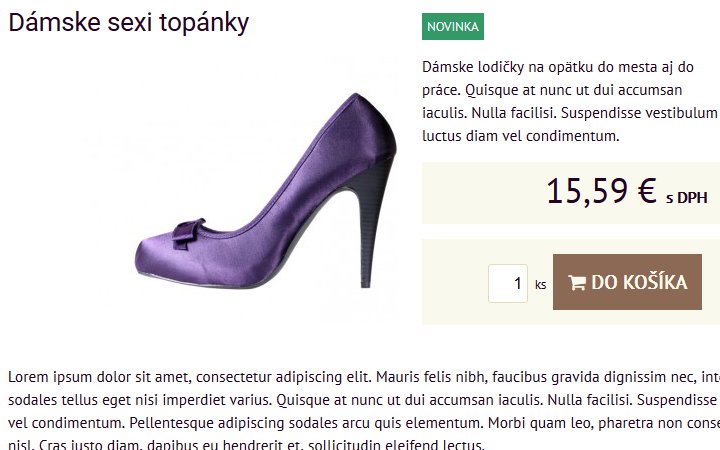Image resolution: width=720 pixels, height=450 pixels.
Task: Click the word topánky in heading
Action: point(198,23)
